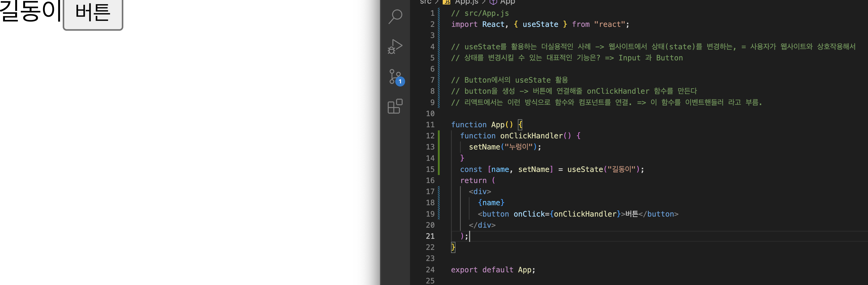Click line number 21 in the gutter
Screen dimensions: 868x285
coord(430,236)
